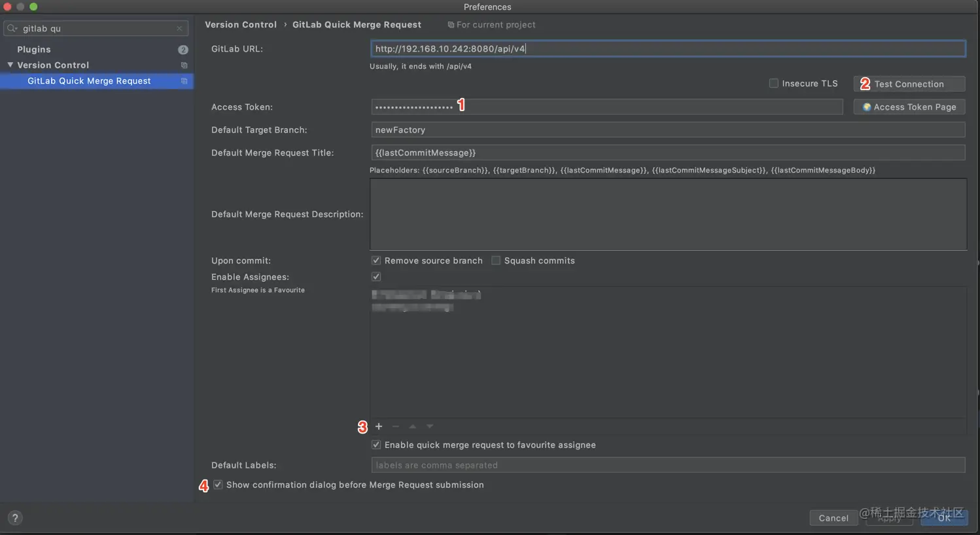
Task: Click the Default Merge Request Description text area
Action: click(x=668, y=214)
